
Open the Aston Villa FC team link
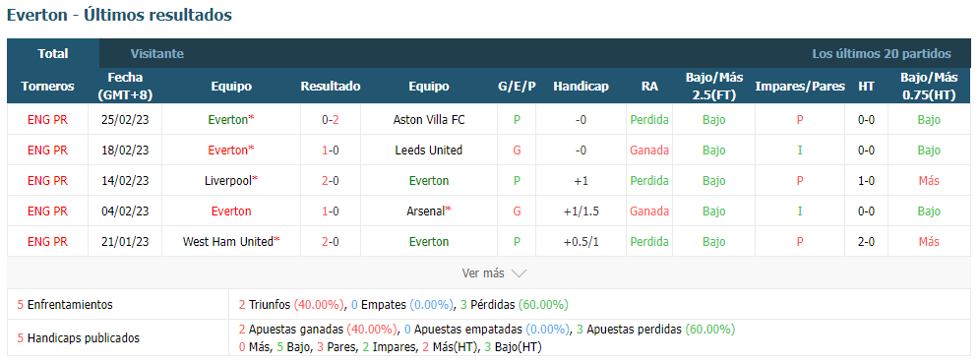(429, 120)
